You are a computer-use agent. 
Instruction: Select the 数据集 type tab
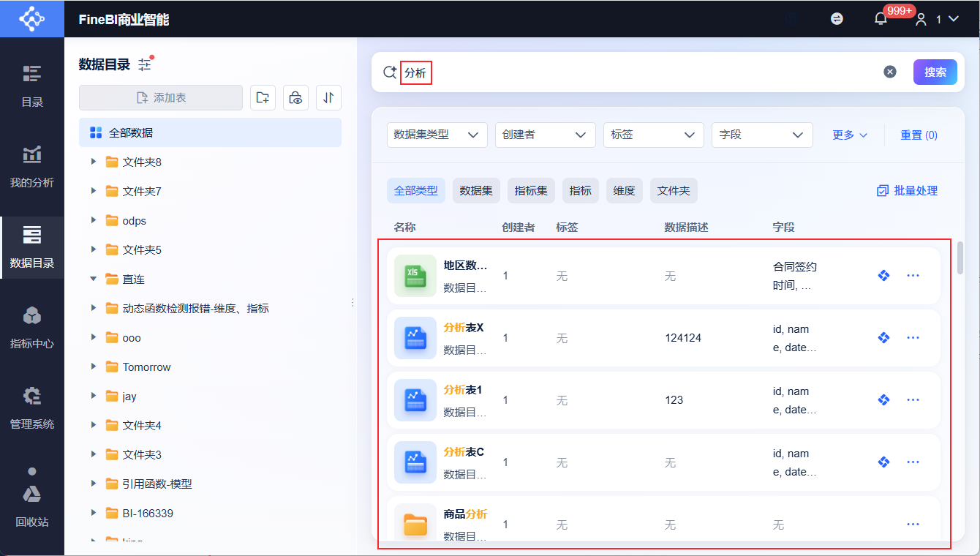click(x=476, y=190)
